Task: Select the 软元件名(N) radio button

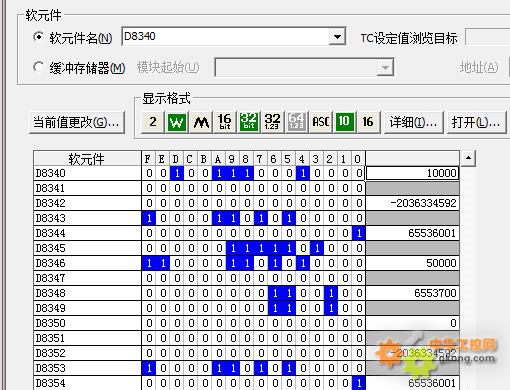Action: pyautogui.click(x=38, y=37)
